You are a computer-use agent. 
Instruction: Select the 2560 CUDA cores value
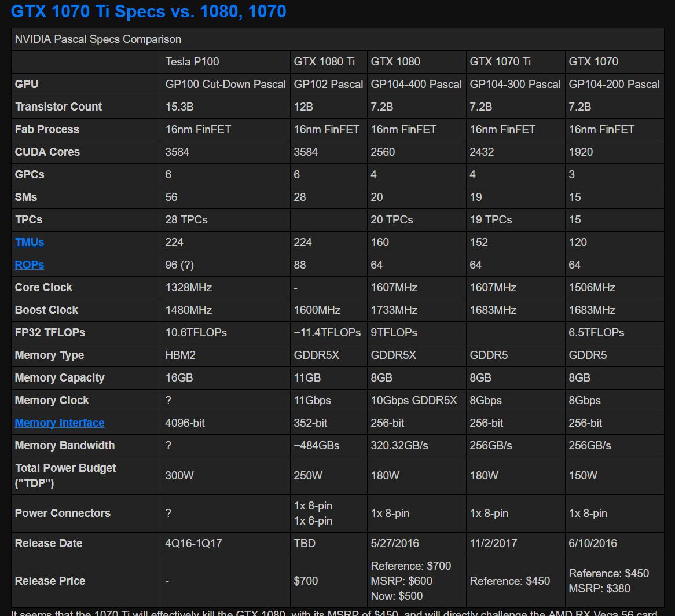(x=383, y=152)
